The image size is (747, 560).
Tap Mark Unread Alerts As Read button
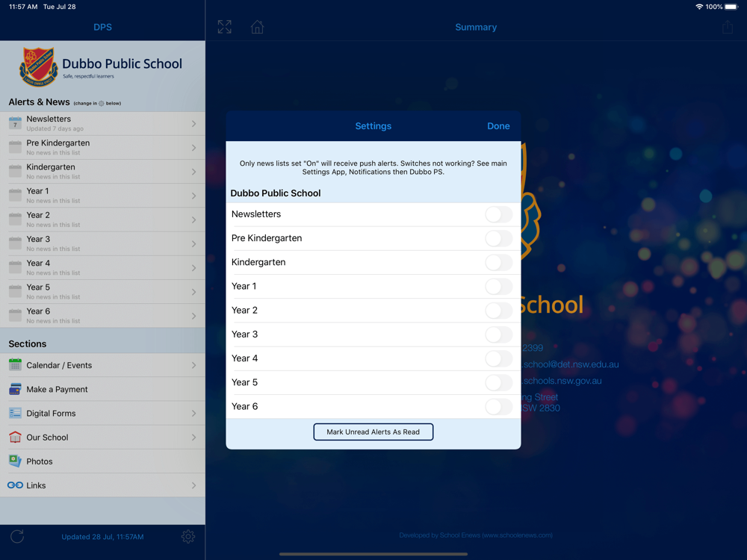click(373, 432)
